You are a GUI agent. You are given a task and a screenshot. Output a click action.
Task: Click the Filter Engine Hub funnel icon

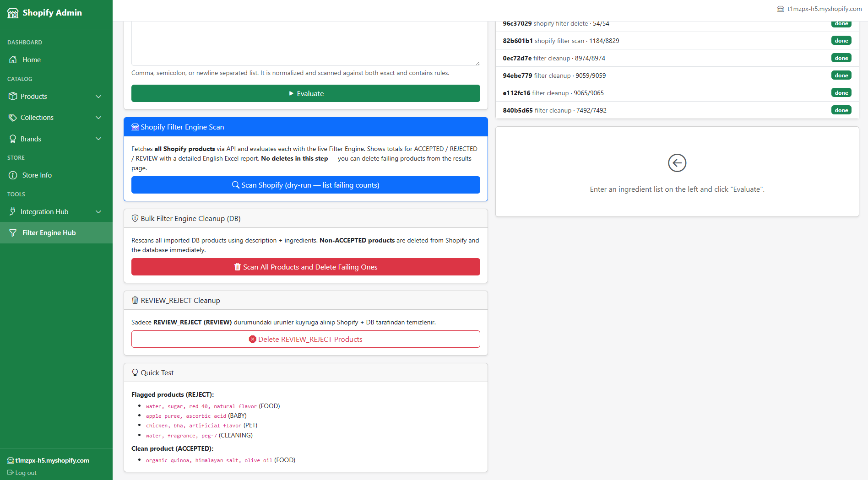pyautogui.click(x=13, y=233)
